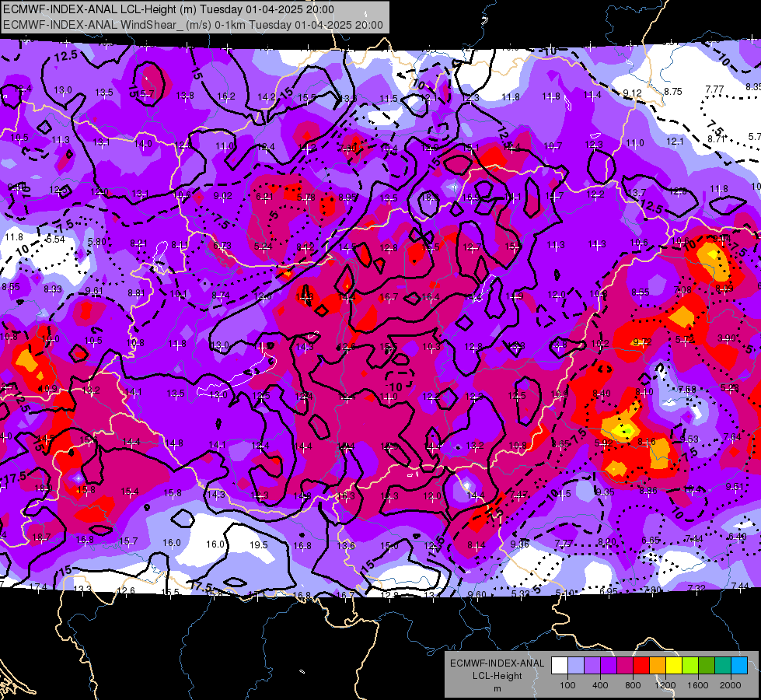Viewport: 761px width, 700px height.
Task: Click the grid value 3.90
Action: coord(727,338)
